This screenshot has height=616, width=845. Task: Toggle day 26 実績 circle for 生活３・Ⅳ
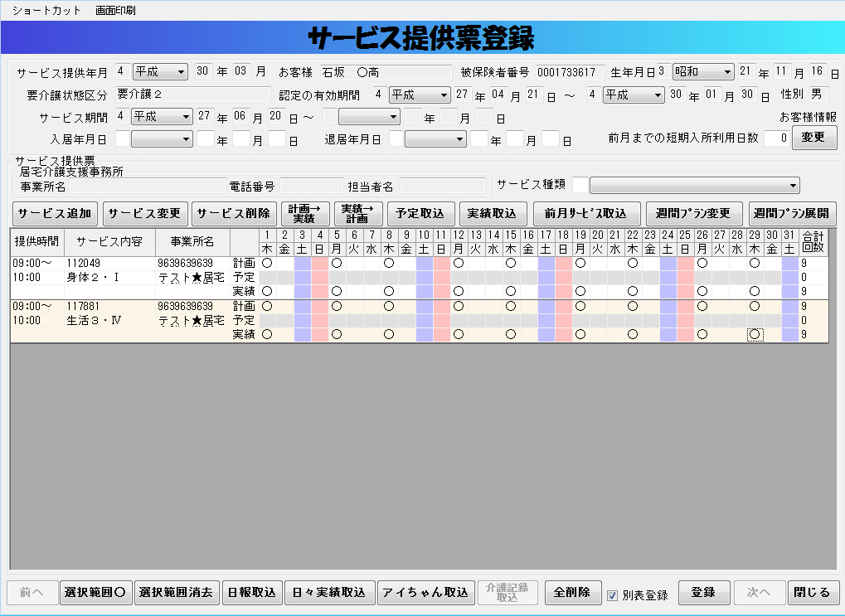(x=702, y=335)
